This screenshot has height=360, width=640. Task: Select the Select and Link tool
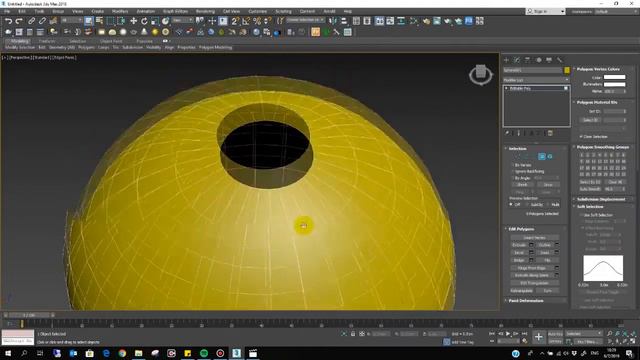click(x=31, y=21)
